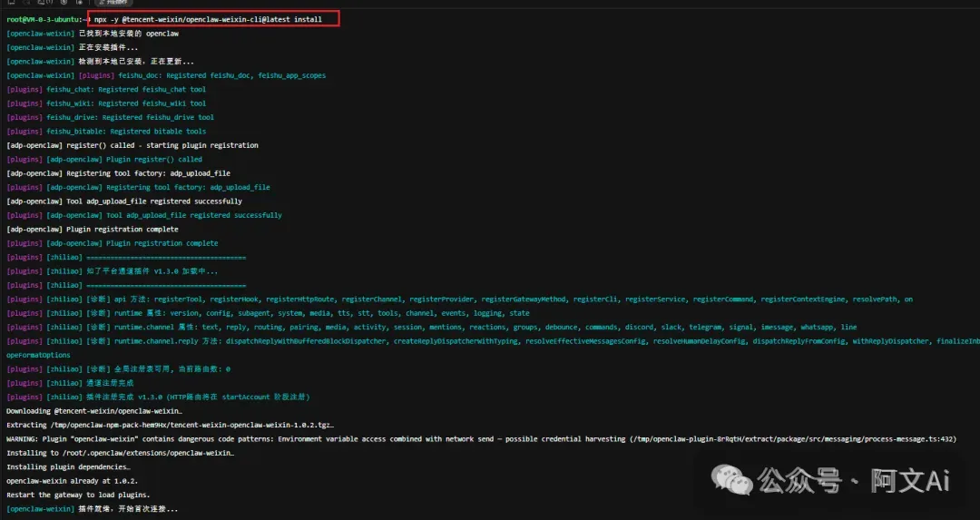The height and width of the screenshot is (520, 980).
Task: Click white '[adp-openclaw] Registering tool factory: adp_upload_file' line
Action: point(118,173)
